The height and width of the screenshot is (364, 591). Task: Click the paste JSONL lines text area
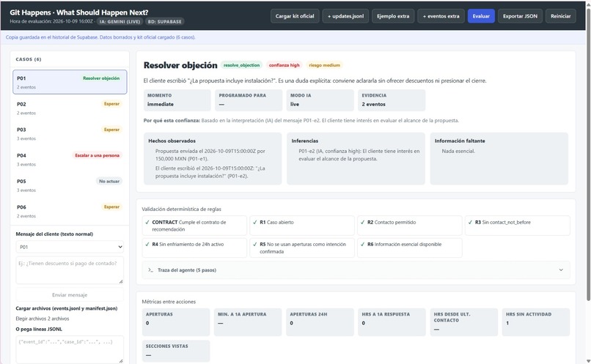point(70,349)
